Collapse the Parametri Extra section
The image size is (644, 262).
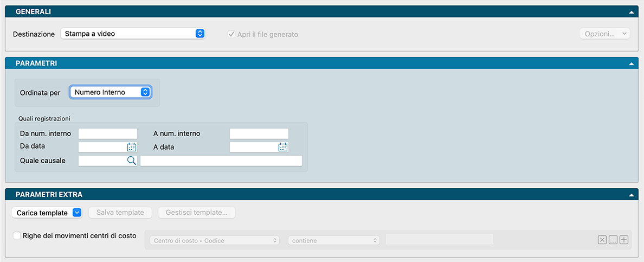point(631,194)
